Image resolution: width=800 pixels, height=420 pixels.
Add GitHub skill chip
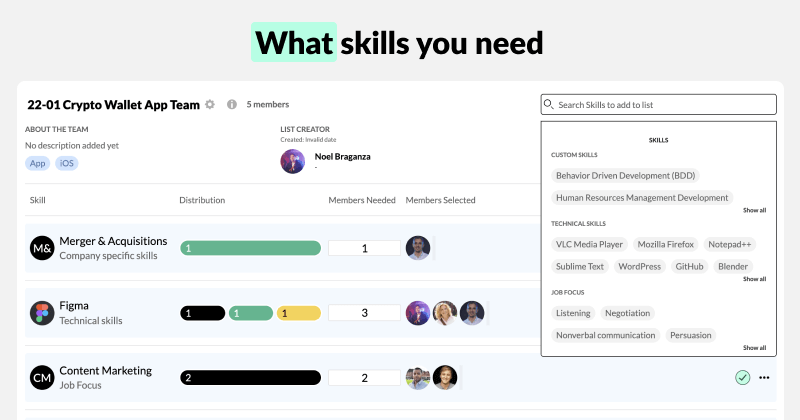(689, 266)
